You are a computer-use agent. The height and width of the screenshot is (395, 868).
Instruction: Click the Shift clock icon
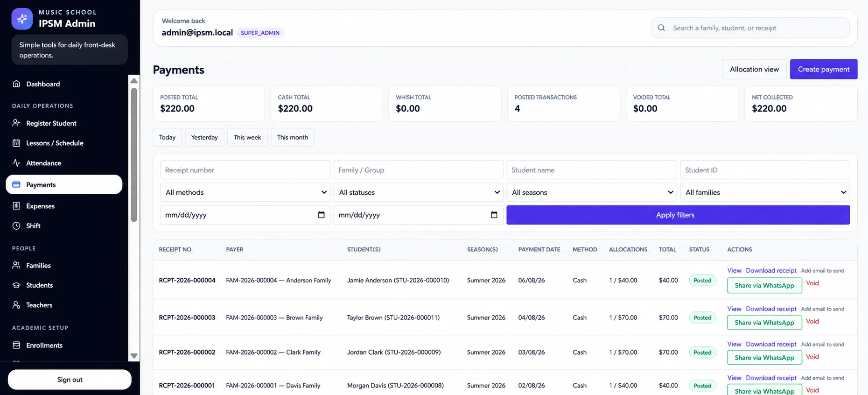click(x=16, y=226)
